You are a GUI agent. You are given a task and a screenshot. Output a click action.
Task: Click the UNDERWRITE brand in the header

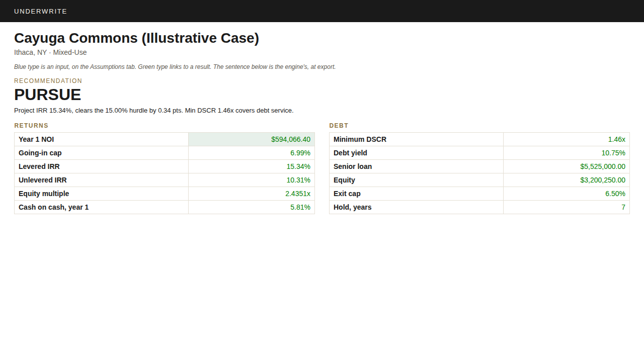[x=40, y=11]
